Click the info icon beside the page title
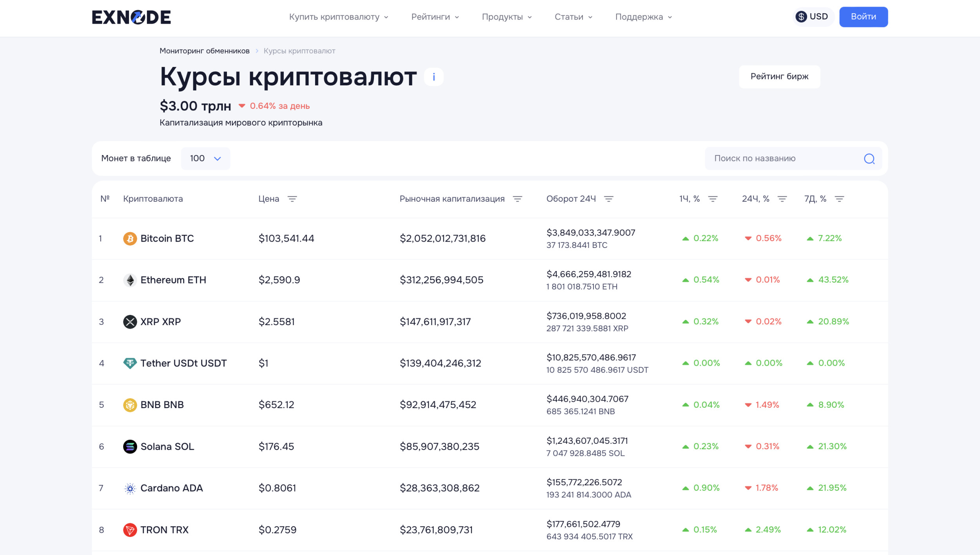980x555 pixels. point(434,77)
